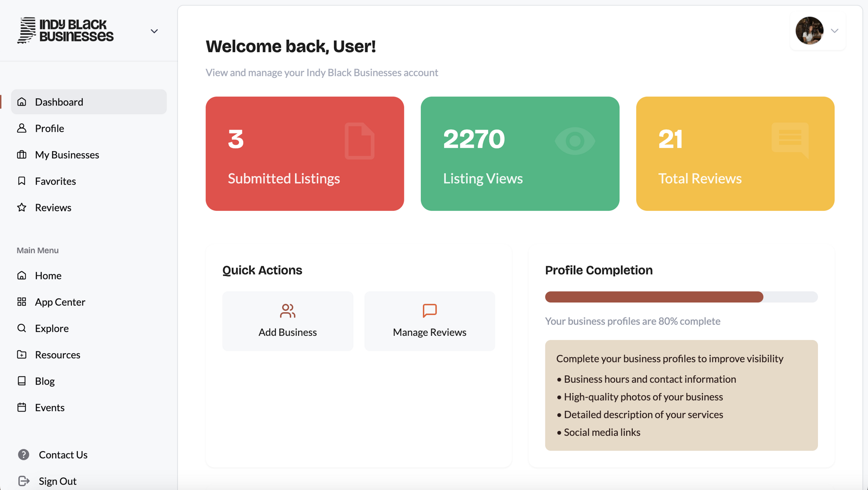The height and width of the screenshot is (490, 868).
Task: Open the Events calendar icon
Action: (22, 407)
